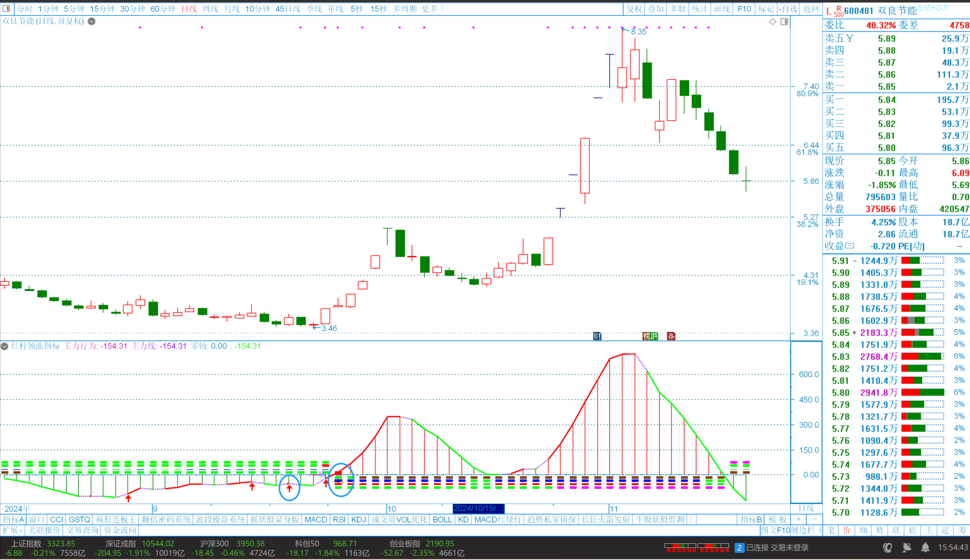Click the 财 marker on the chart
970x560 pixels.
[597, 336]
